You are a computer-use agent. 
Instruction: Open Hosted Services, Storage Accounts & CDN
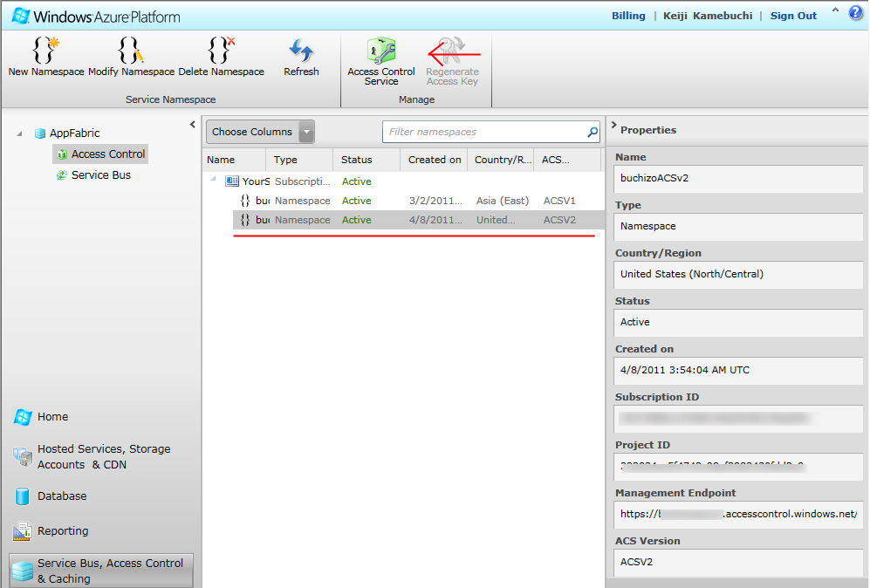pos(104,456)
